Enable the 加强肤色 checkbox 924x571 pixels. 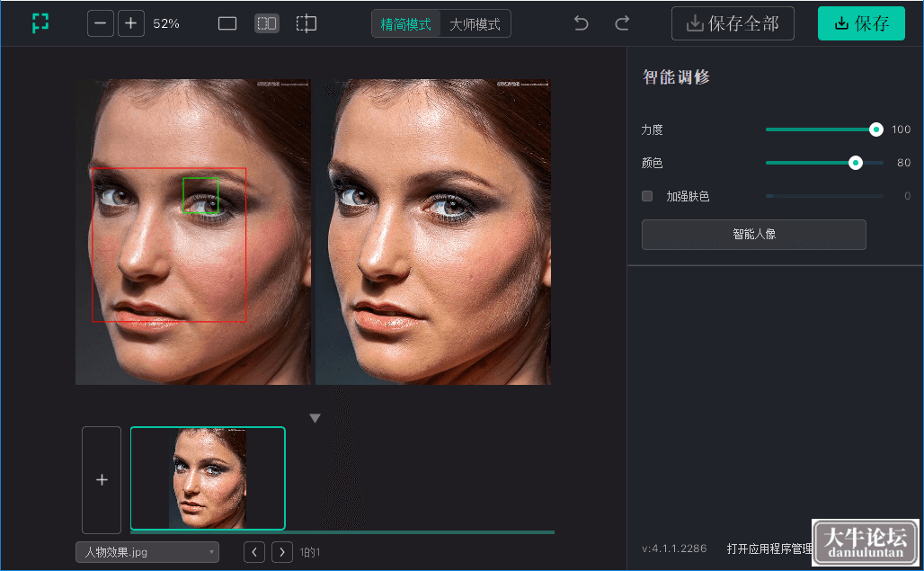[647, 196]
